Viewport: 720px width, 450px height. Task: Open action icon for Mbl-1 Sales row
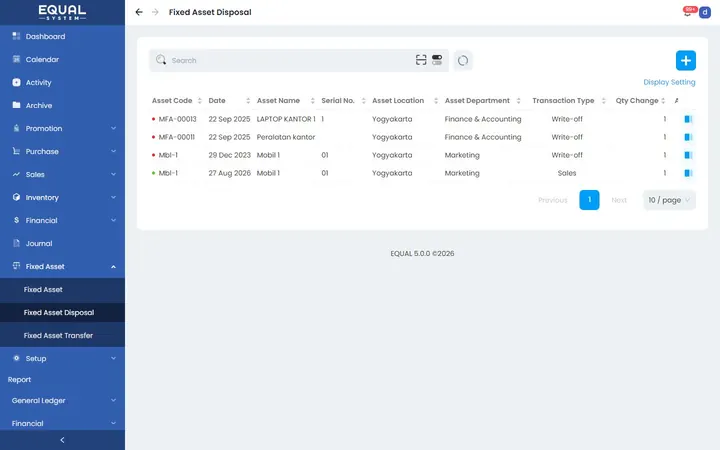688,173
